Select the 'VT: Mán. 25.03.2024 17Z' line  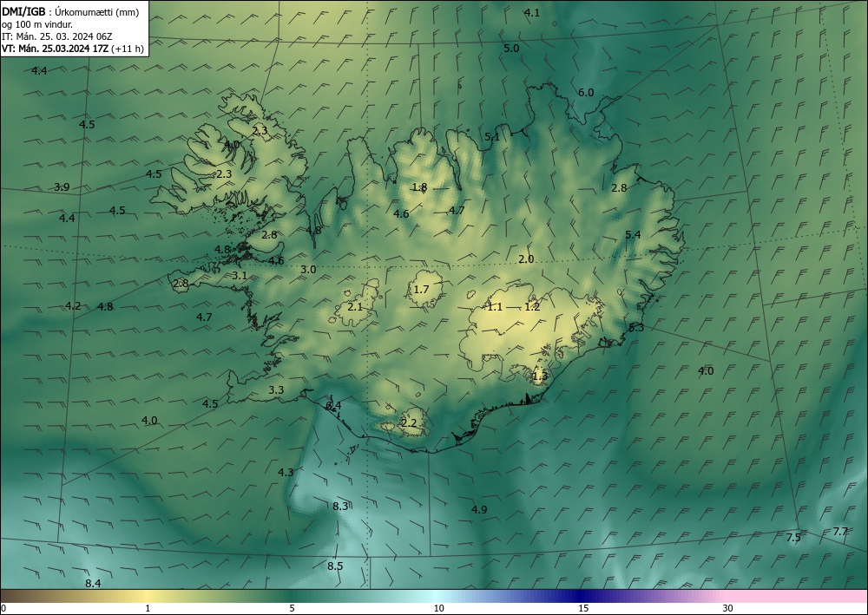click(x=55, y=49)
